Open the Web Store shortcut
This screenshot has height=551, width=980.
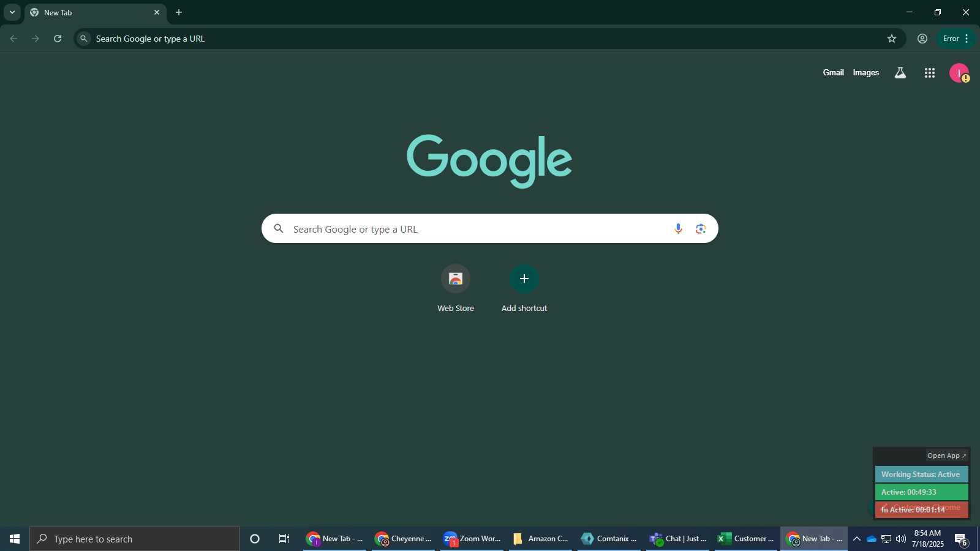456,288
